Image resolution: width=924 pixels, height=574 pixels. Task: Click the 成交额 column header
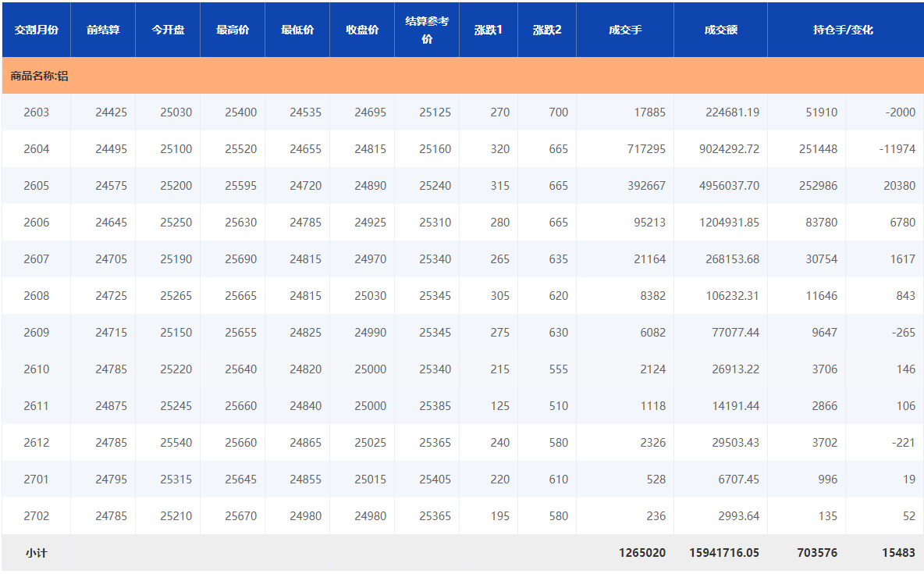coord(720,30)
